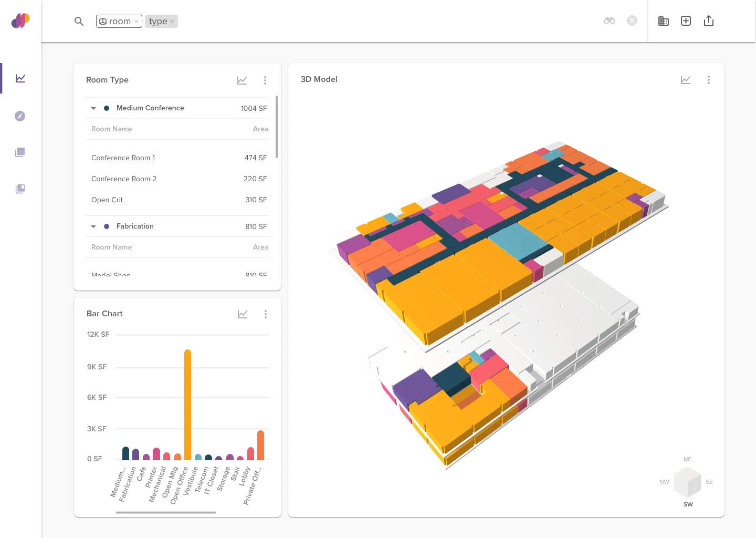Screen dimensions: 756x538
Task: Click the share export icon
Action: coord(708,21)
